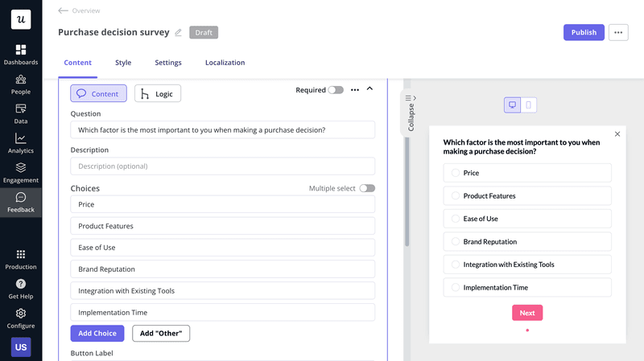Edit the Brand Reputation choice field

pos(223,269)
